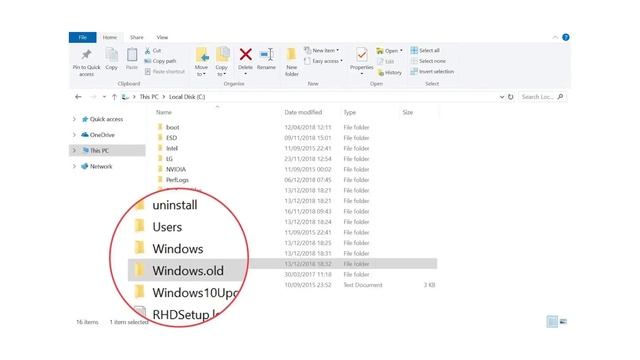Pin selection to Quick access
640x360 pixels.
(x=86, y=62)
